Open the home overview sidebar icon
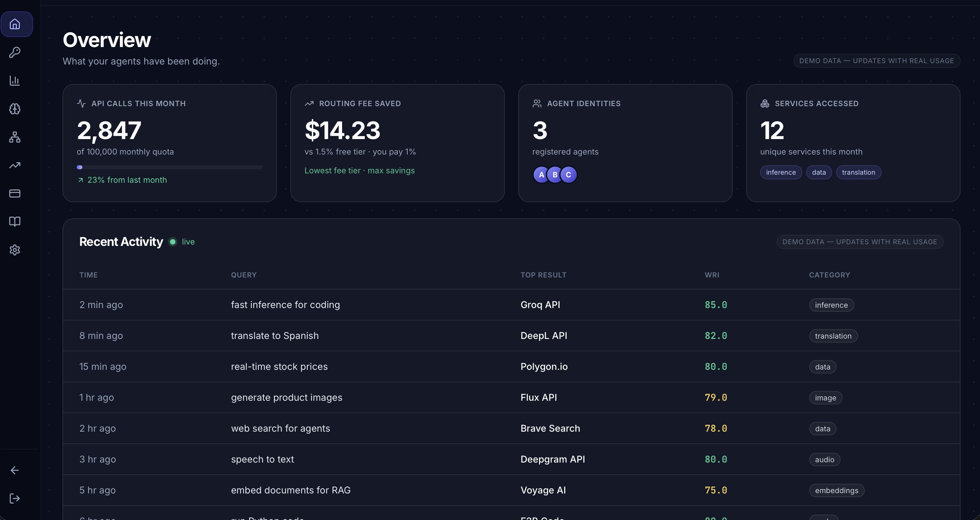Viewport: 980px width, 520px height. (x=15, y=24)
